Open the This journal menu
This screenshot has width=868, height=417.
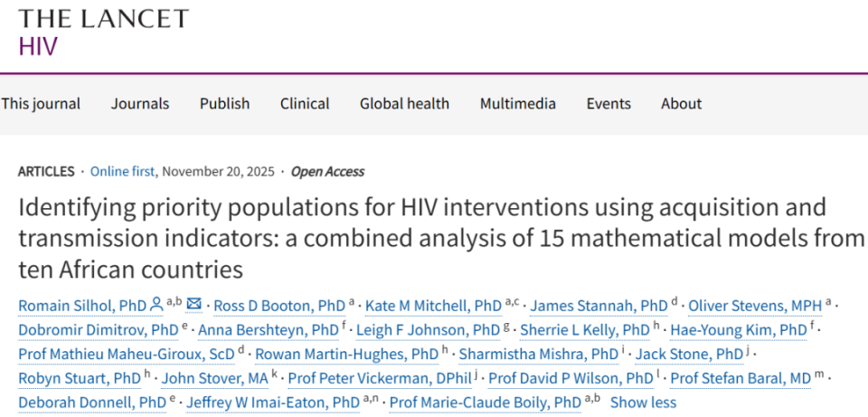(x=40, y=103)
